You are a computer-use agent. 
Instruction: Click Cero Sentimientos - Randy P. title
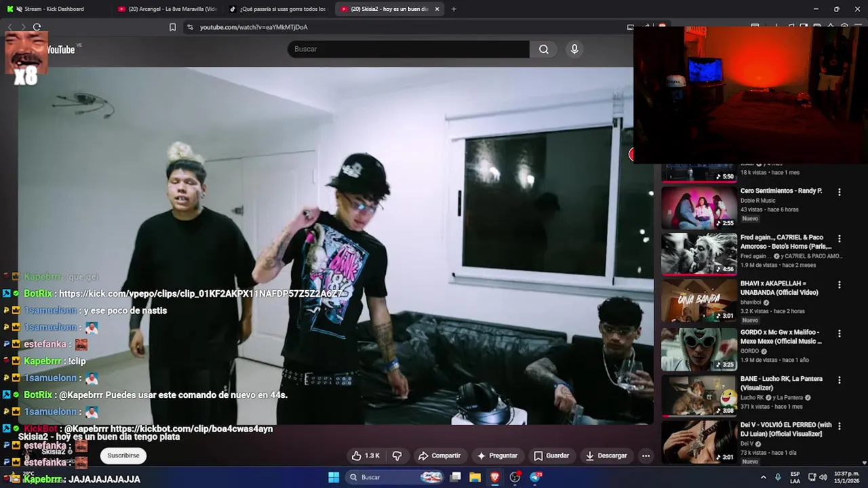coord(781,191)
